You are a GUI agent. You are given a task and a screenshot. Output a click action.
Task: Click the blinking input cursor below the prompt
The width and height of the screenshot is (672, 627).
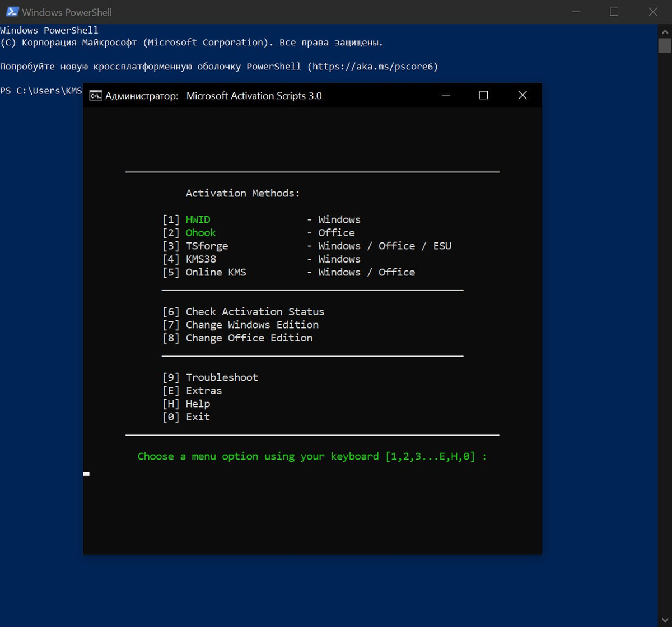pos(86,474)
